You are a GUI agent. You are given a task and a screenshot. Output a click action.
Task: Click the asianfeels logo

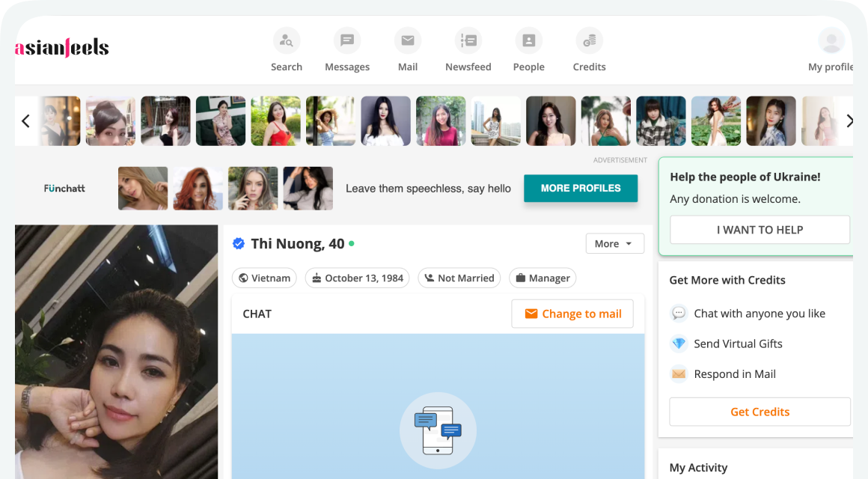pyautogui.click(x=62, y=49)
